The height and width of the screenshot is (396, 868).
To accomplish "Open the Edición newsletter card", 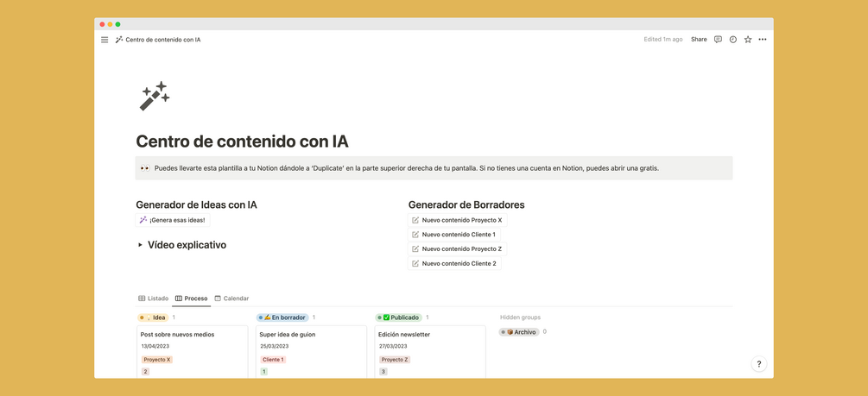I will coord(430,352).
